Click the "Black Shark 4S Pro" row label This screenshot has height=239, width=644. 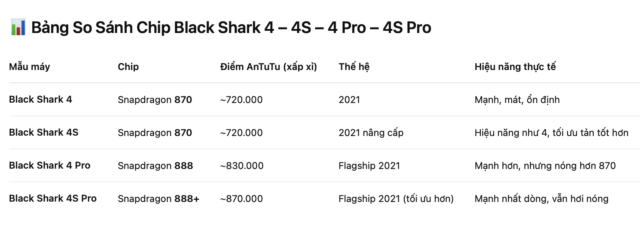(x=53, y=198)
